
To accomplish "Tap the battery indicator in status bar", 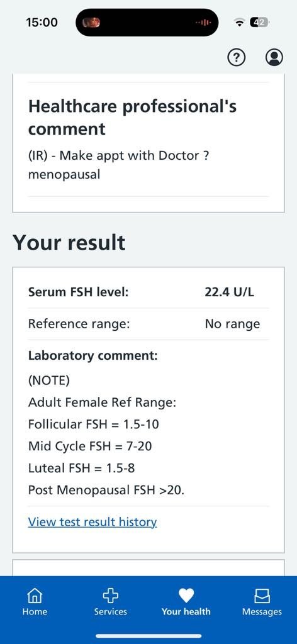I will pos(260,23).
